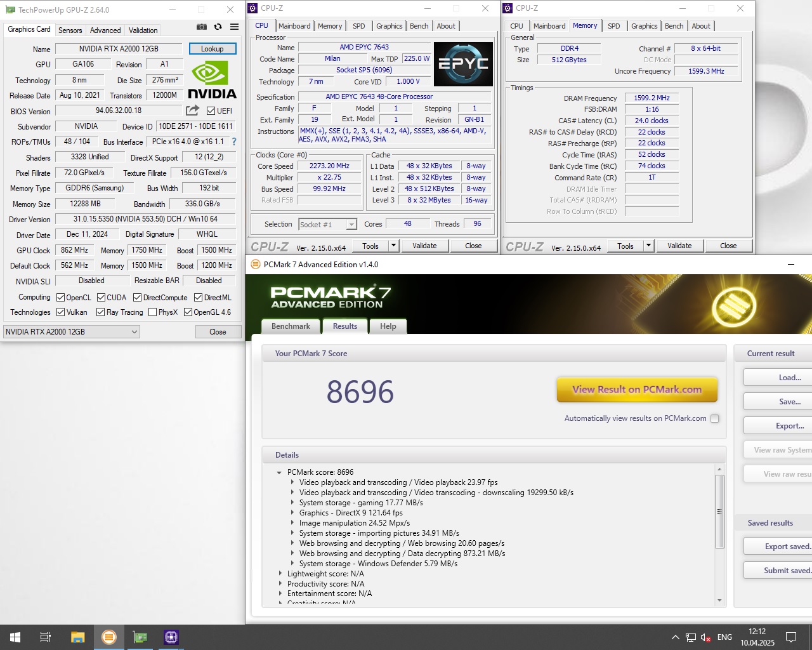Open SPD tab in right CPU-Z

point(613,26)
